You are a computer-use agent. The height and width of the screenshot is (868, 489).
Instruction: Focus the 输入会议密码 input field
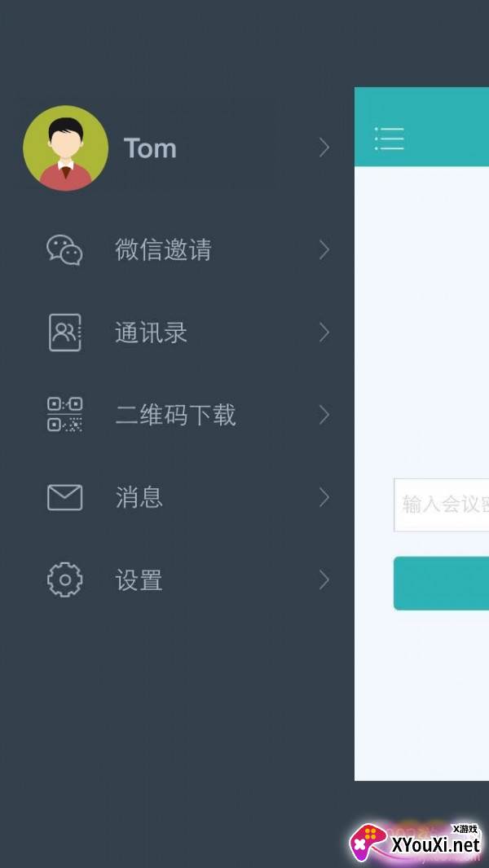tap(442, 504)
